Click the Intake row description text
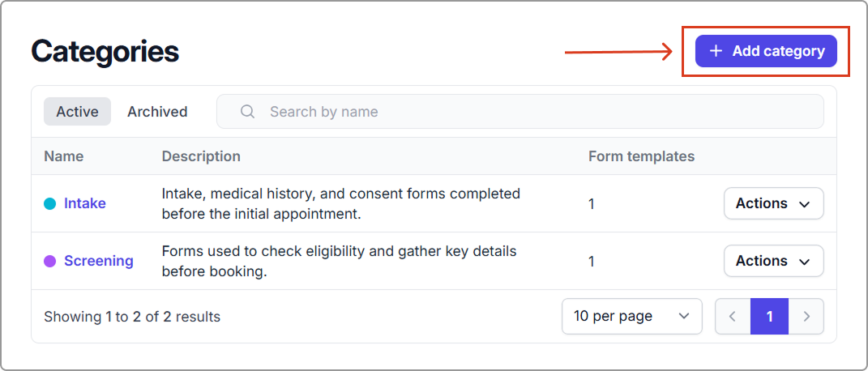 tap(340, 203)
